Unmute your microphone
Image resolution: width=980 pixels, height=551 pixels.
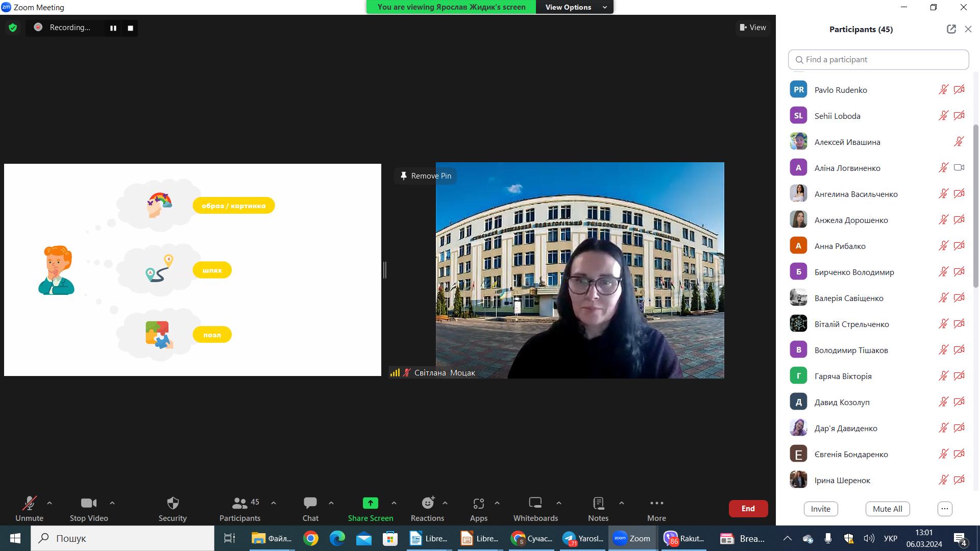[x=29, y=504]
